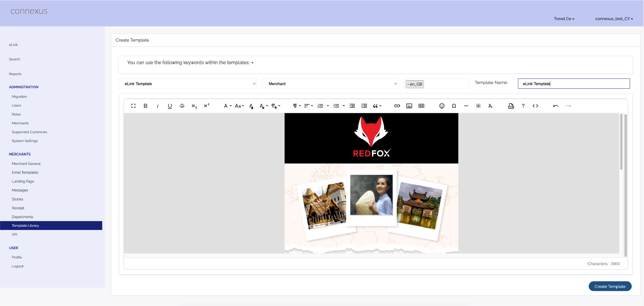This screenshot has height=306, width=644.
Task: Apply strikethrough formatting
Action: click(x=182, y=106)
